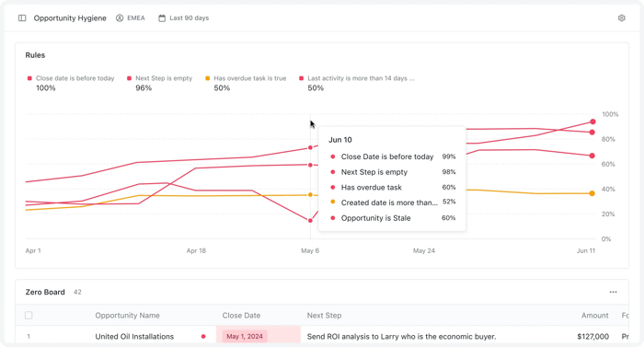Click the Rules panel heading
Screen dimensions: 644x347
click(35, 55)
